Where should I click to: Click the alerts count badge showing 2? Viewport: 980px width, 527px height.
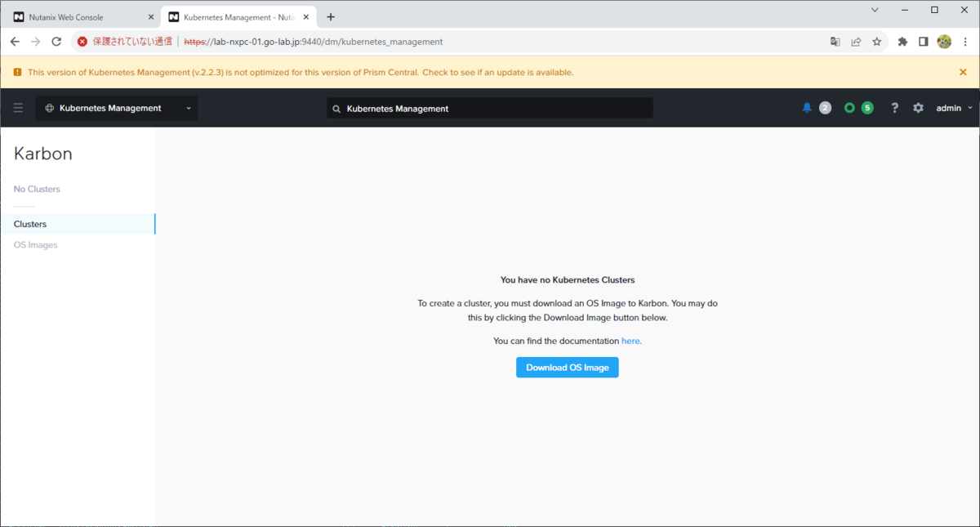coord(825,108)
